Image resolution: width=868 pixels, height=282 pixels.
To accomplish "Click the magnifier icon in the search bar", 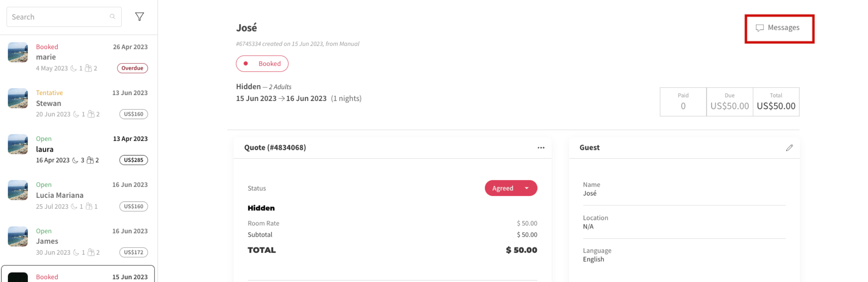I will click(112, 16).
